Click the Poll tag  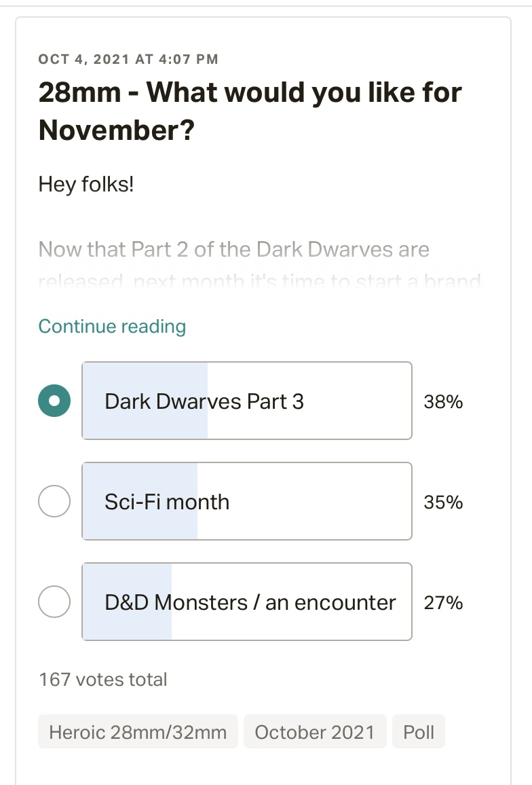pos(419,732)
